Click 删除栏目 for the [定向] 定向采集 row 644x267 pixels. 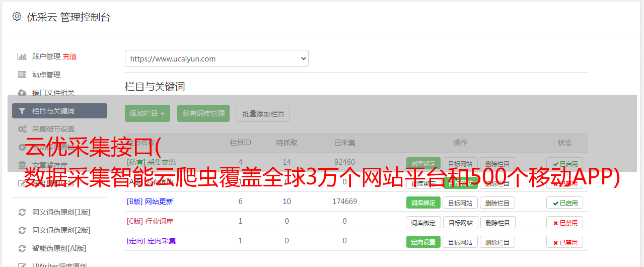497,242
